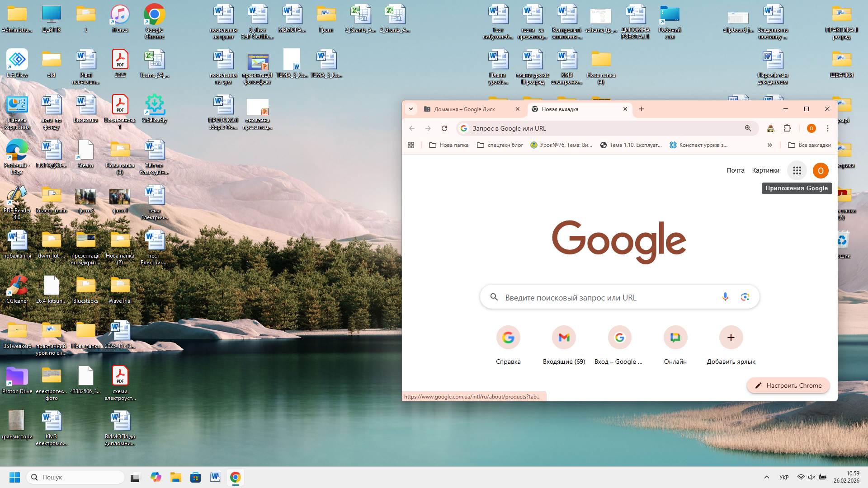The width and height of the screenshot is (868, 488).
Task: Click the zoom magnifier icon in address bar
Action: coord(748,128)
